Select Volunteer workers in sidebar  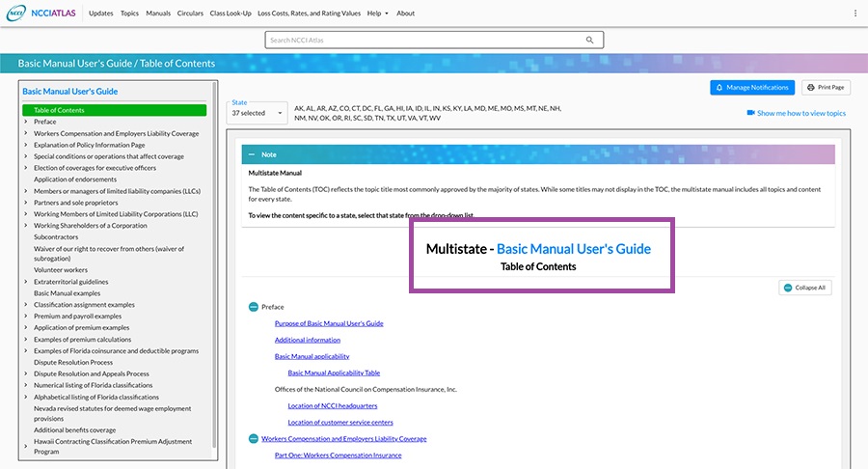(61, 270)
